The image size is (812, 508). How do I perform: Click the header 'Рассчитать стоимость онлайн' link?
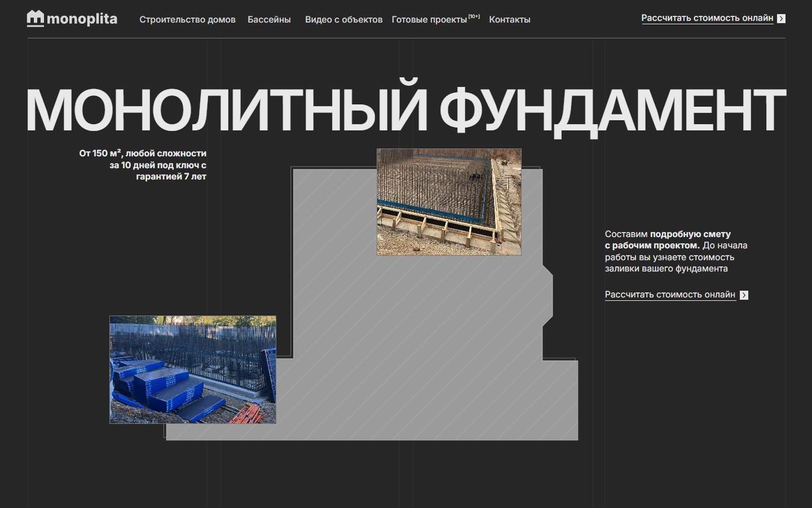pos(707,18)
